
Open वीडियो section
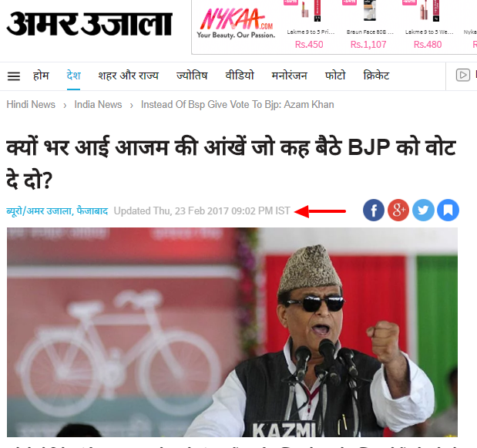tap(240, 76)
